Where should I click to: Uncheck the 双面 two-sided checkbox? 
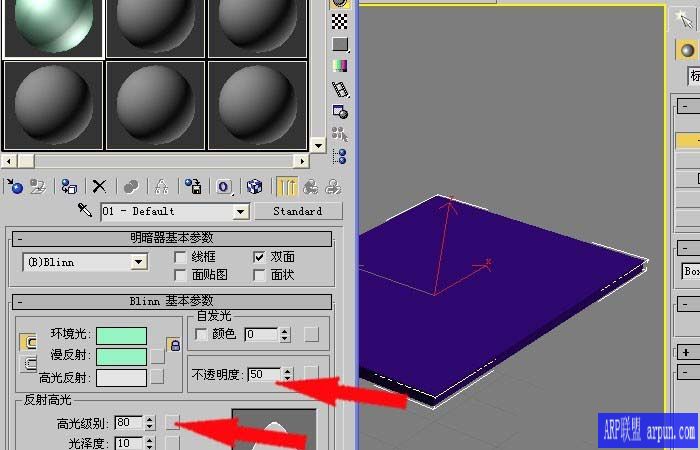[x=259, y=257]
